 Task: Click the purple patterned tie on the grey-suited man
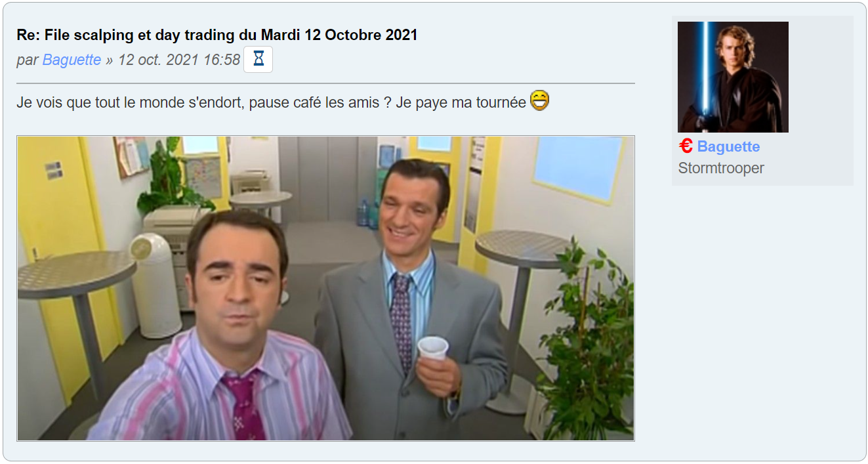pyautogui.click(x=402, y=322)
